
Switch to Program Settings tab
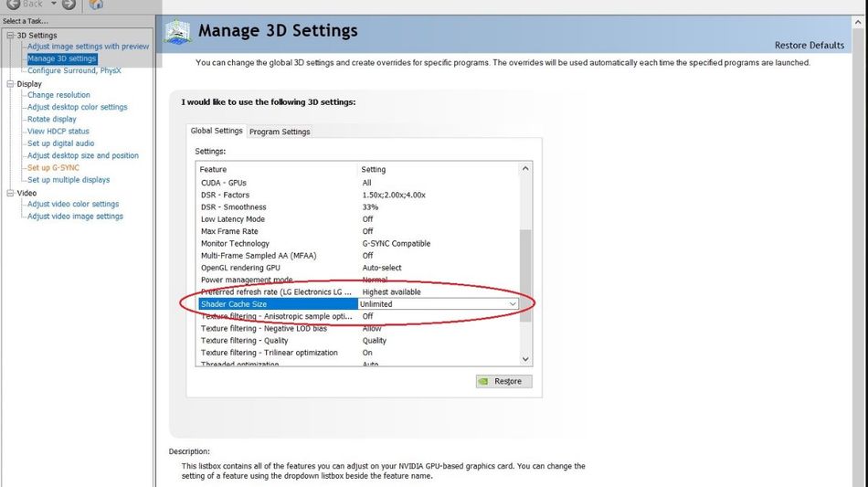click(x=280, y=132)
